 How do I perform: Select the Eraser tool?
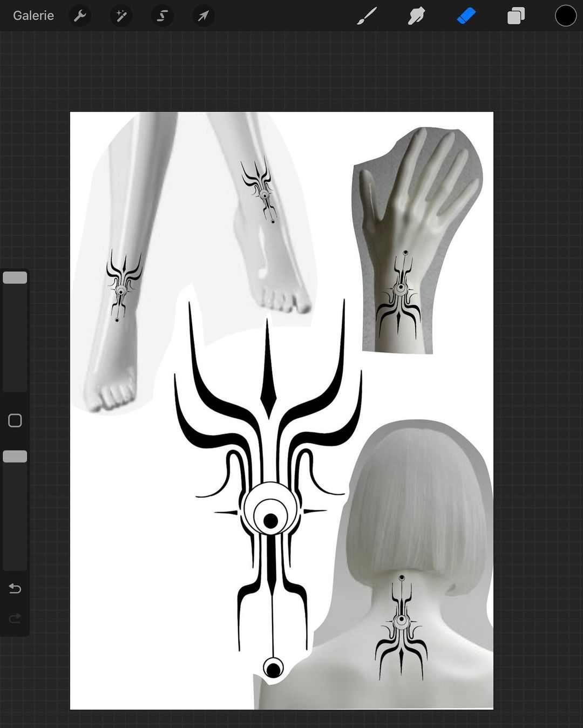(466, 16)
